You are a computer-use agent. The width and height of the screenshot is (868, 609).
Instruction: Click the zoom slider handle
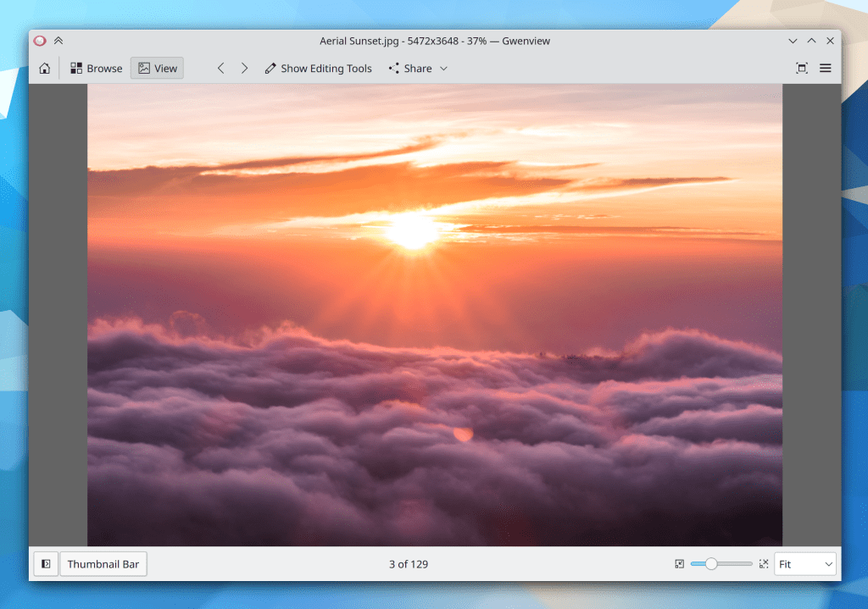pos(711,564)
